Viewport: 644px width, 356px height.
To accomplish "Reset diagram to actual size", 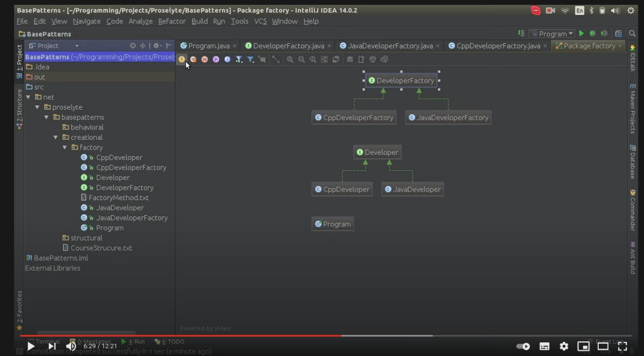I will coord(313,59).
